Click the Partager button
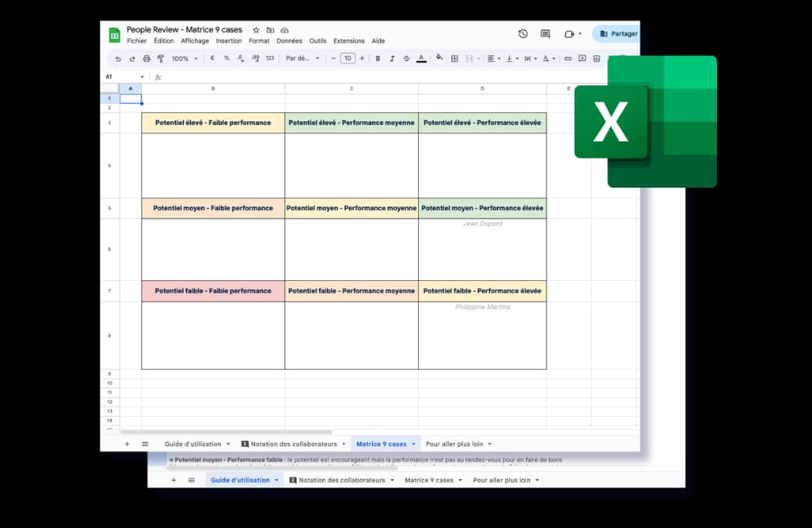 click(x=618, y=33)
